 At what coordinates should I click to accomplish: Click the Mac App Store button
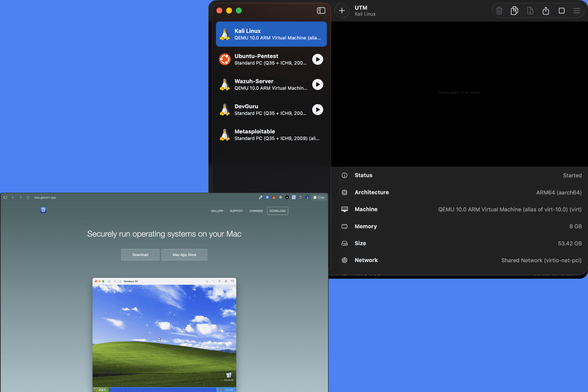click(x=184, y=255)
